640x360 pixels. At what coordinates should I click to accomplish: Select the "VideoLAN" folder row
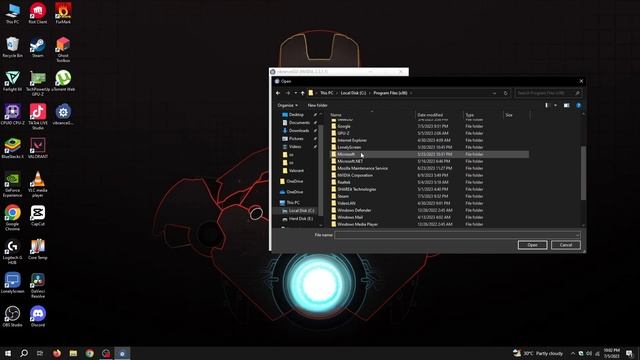pyautogui.click(x=429, y=203)
